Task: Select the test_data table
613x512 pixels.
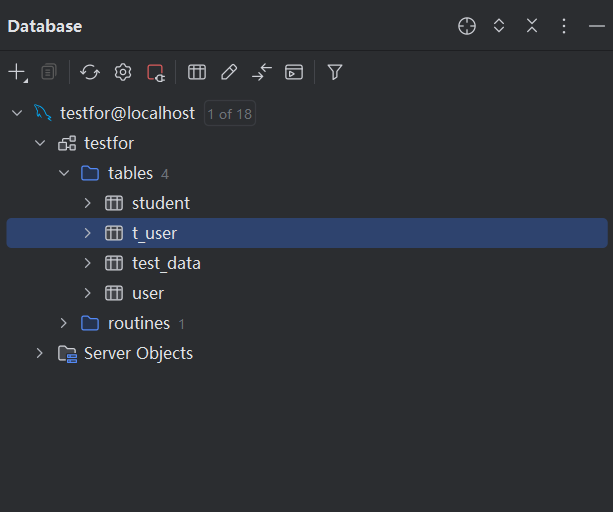Action: point(166,263)
